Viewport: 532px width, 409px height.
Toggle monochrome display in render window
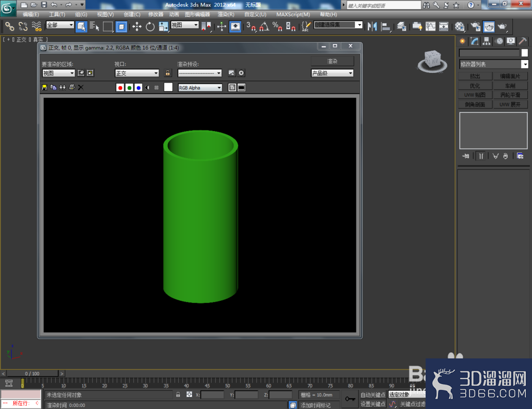(156, 88)
